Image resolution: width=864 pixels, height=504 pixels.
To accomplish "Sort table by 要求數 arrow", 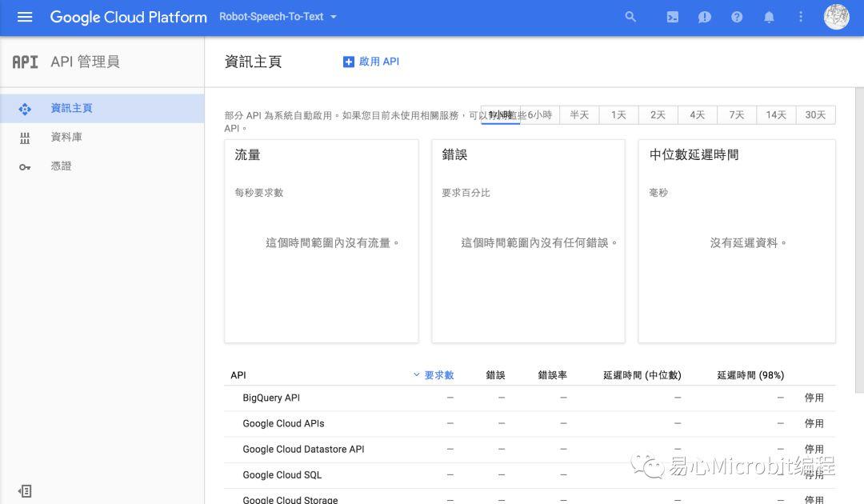I will pos(417,374).
